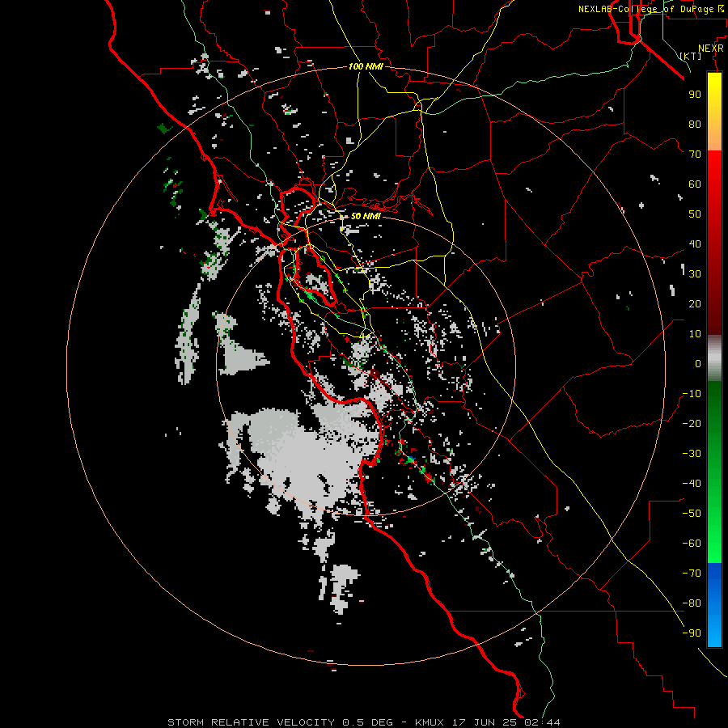Select the 50 value on the velocity scale
The image size is (728, 728).
pyautogui.click(x=695, y=214)
